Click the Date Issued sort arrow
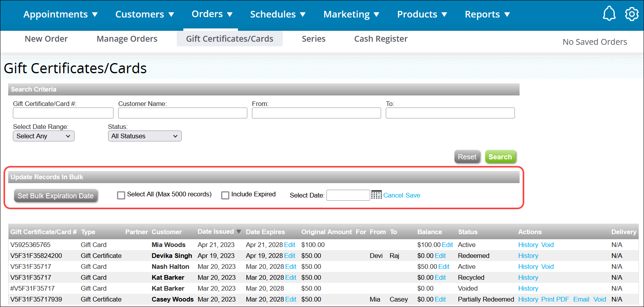This screenshot has height=307, width=644. coord(239,232)
